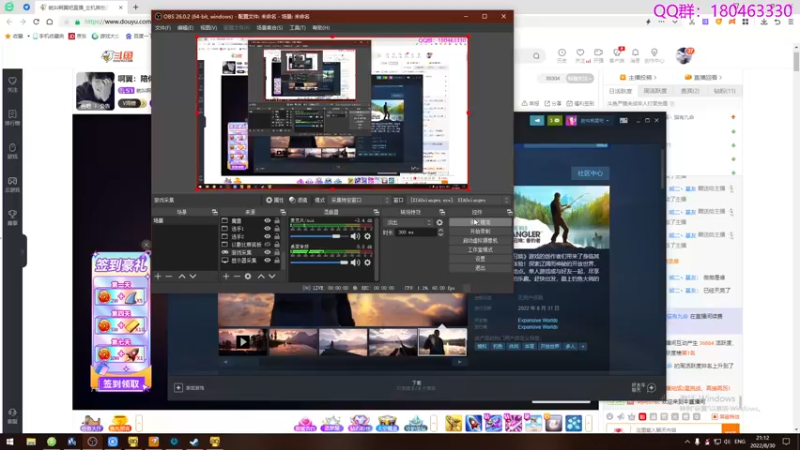Open the window selection dropdown in OBS toolbar

(459, 200)
